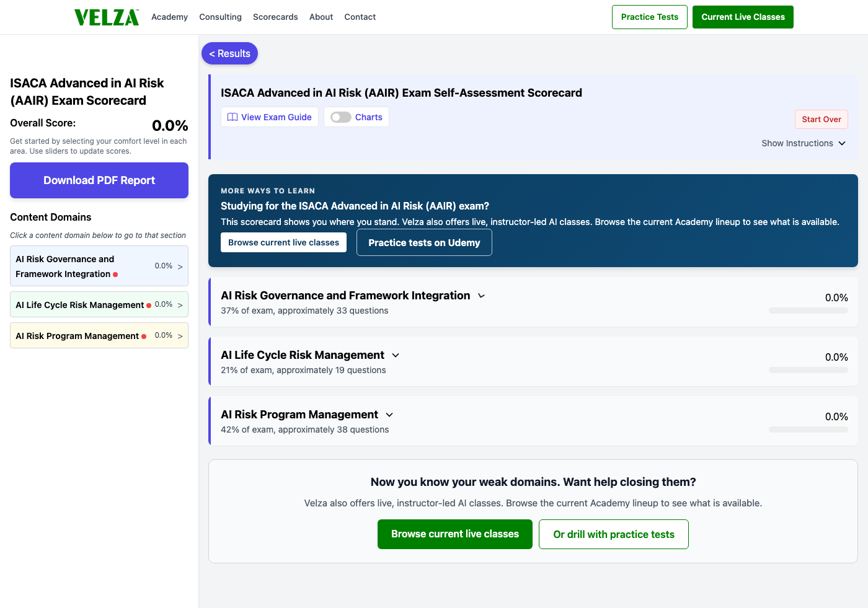Screen dimensions: 868x608
Task: Click '21% of exam, approximately 19 questions'
Action: 303,370
